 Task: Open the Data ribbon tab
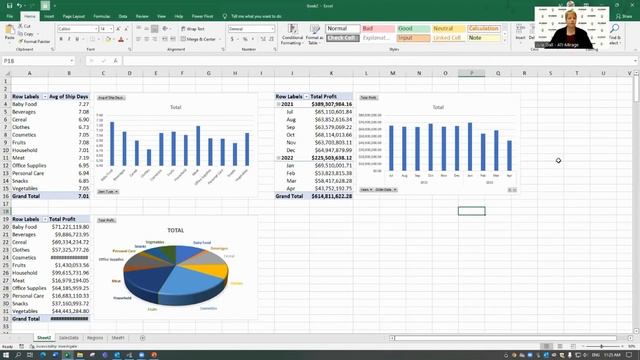[123, 16]
